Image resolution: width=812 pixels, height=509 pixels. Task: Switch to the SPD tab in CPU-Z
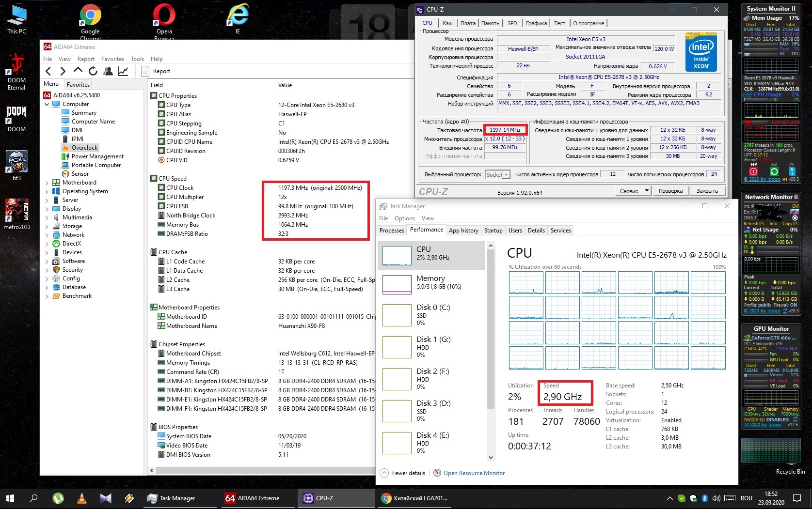512,23
